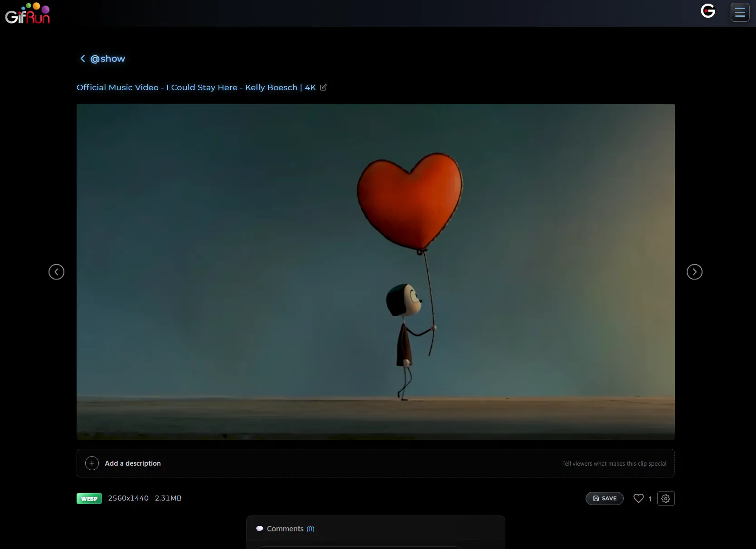756x549 pixels.
Task: Click Add a description text
Action: [x=133, y=463]
